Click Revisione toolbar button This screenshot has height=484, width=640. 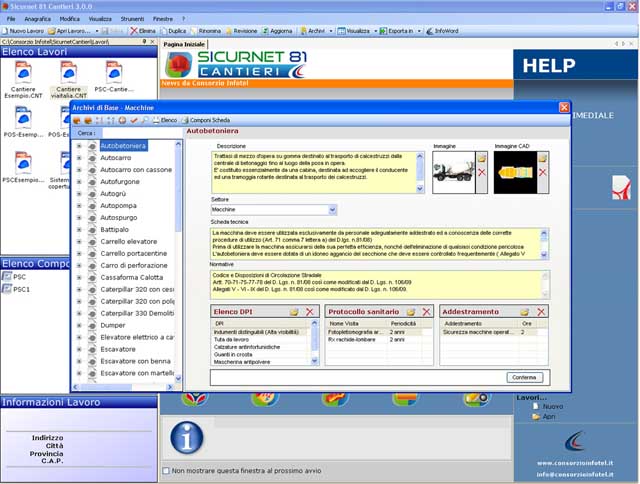(x=241, y=31)
